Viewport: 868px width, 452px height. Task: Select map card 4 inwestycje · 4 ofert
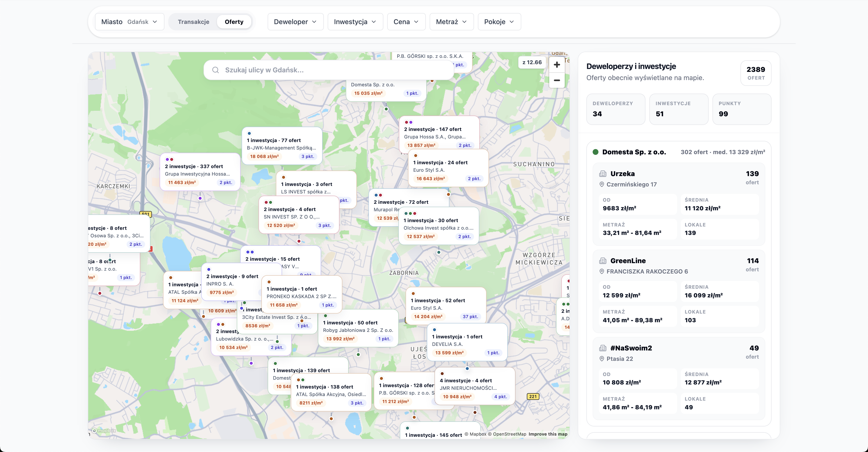point(475,386)
